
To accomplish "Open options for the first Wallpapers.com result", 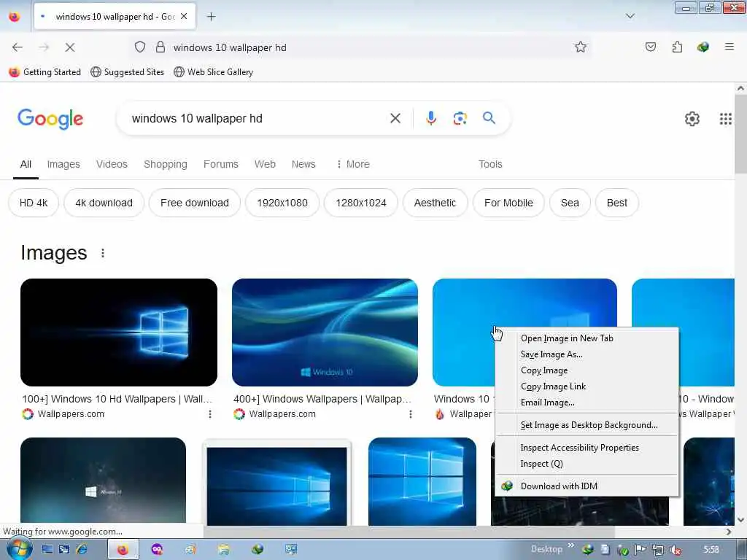I will pyautogui.click(x=209, y=414).
